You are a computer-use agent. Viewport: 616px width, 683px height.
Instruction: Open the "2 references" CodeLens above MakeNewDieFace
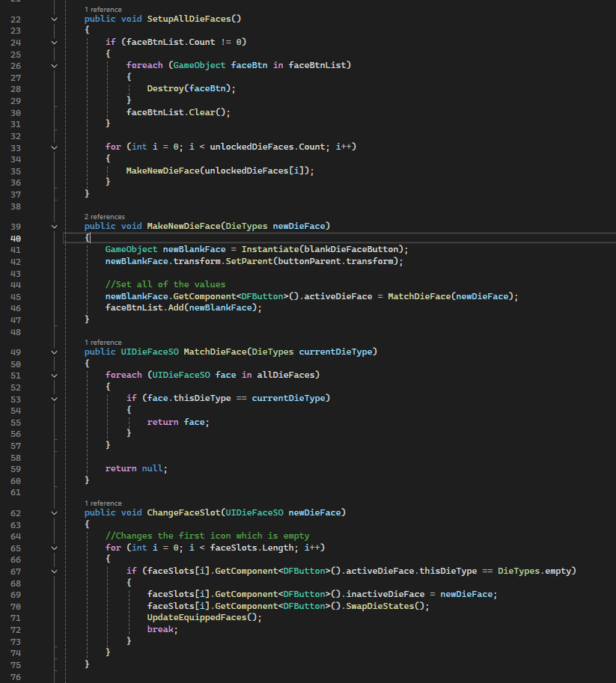(x=104, y=216)
